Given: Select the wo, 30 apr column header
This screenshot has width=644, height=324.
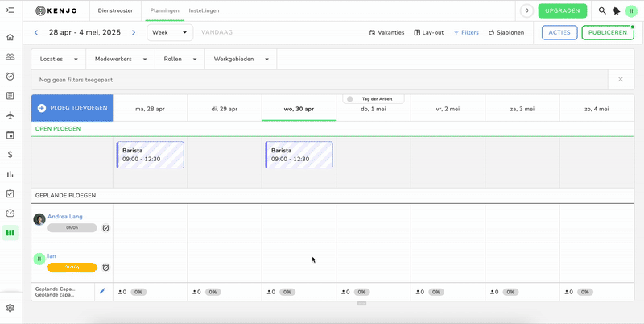Looking at the screenshot, I should pos(299,109).
